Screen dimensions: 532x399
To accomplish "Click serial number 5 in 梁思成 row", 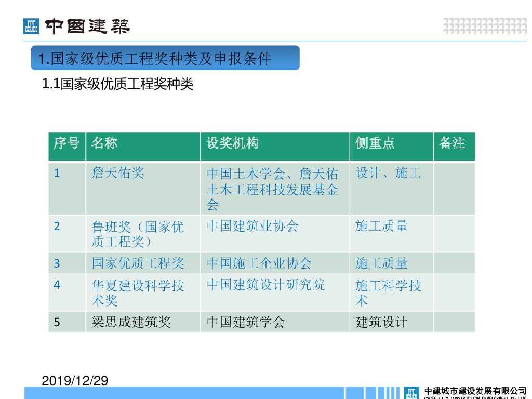I will (57, 322).
